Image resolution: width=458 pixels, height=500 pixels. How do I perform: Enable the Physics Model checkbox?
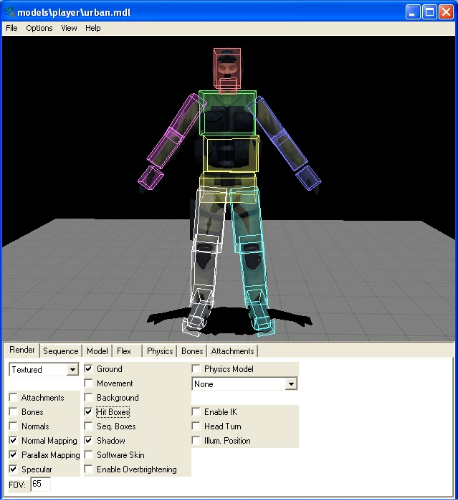point(196,369)
